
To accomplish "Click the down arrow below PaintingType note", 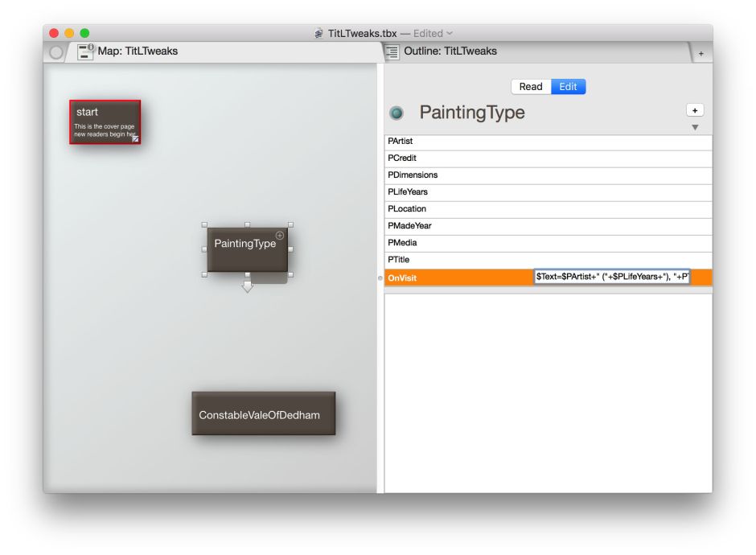I will (247, 287).
